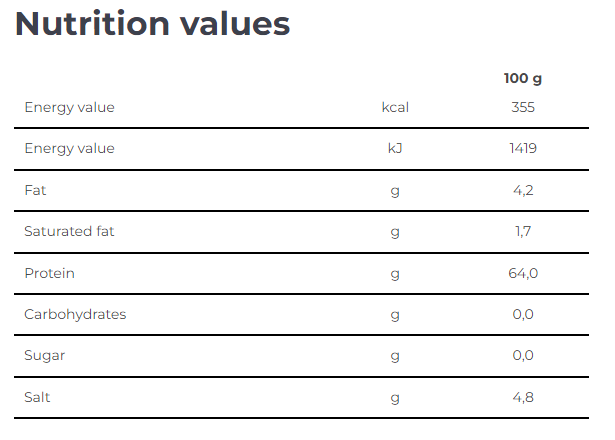
Task: Click the 64,0 protein value
Action: (x=523, y=273)
